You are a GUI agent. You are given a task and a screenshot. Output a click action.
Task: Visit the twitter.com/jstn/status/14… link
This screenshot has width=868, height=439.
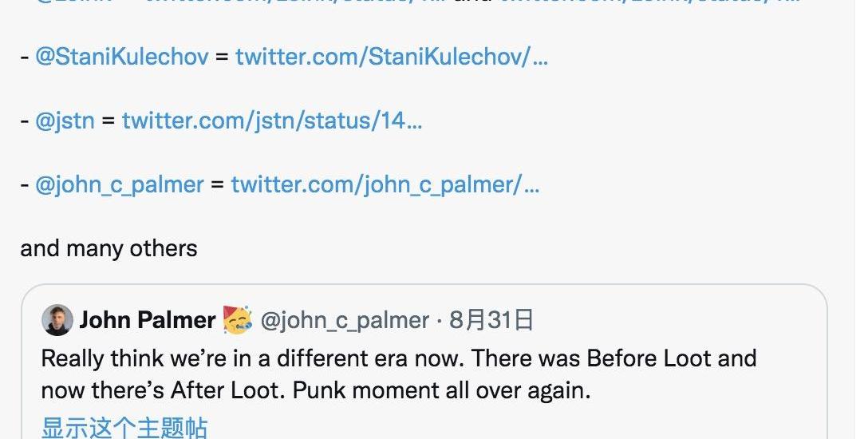click(271, 121)
